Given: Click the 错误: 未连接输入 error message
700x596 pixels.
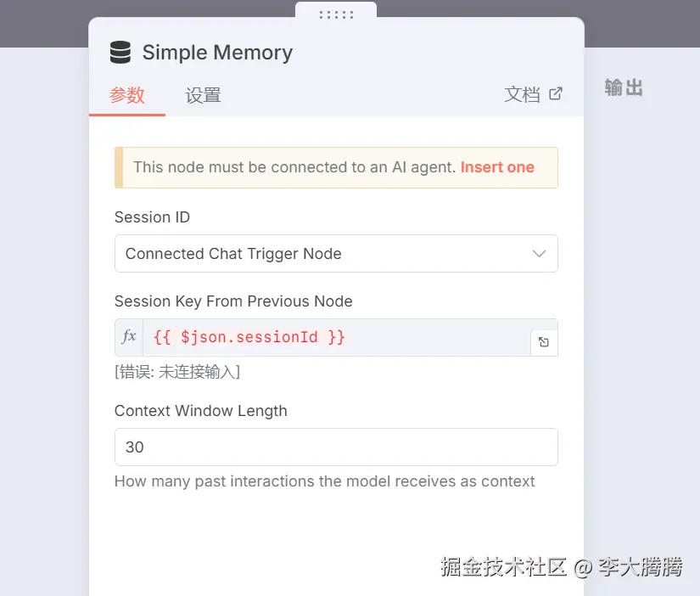Looking at the screenshot, I should [177, 372].
